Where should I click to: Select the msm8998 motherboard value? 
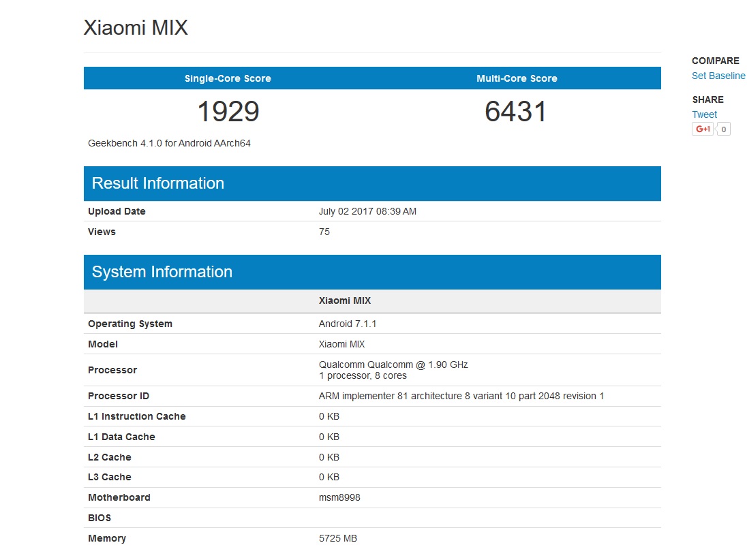pyautogui.click(x=339, y=497)
